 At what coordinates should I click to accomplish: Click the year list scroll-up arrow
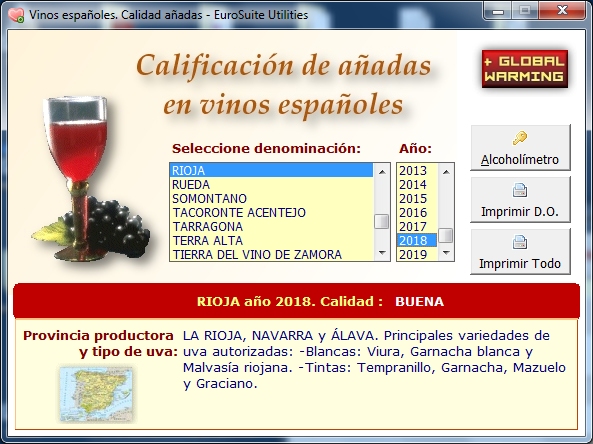tap(446, 171)
